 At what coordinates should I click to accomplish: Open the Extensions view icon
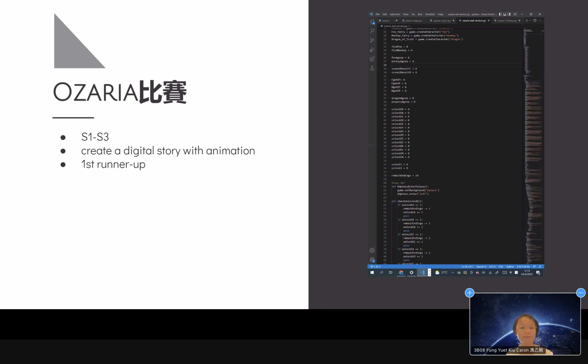(372, 59)
